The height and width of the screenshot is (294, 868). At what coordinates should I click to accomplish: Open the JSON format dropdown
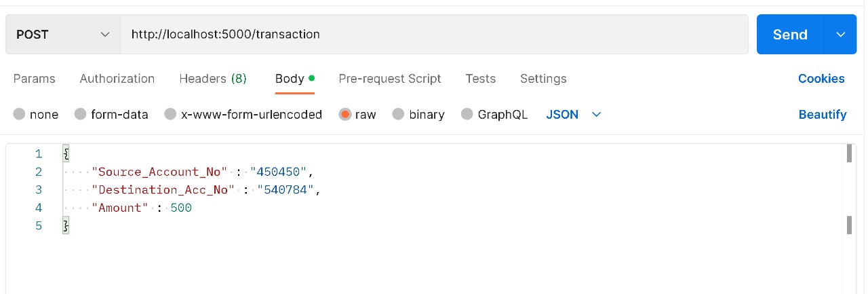pos(574,114)
